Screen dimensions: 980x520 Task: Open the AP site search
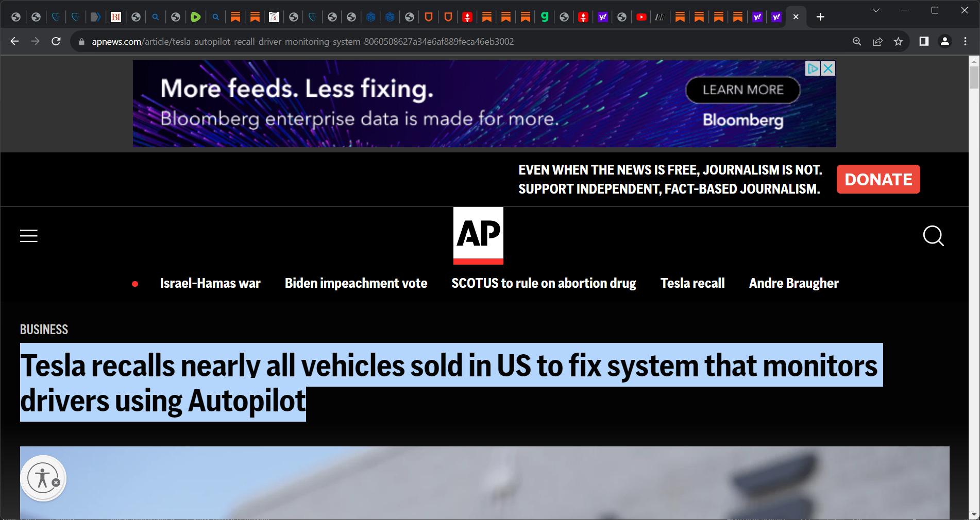click(933, 236)
